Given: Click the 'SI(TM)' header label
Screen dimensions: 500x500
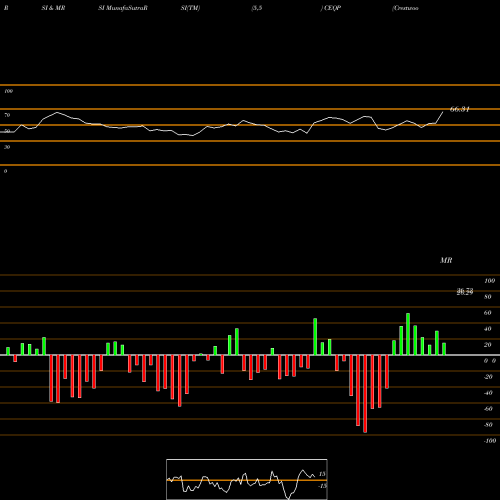Looking at the screenshot, I should (x=190, y=8).
